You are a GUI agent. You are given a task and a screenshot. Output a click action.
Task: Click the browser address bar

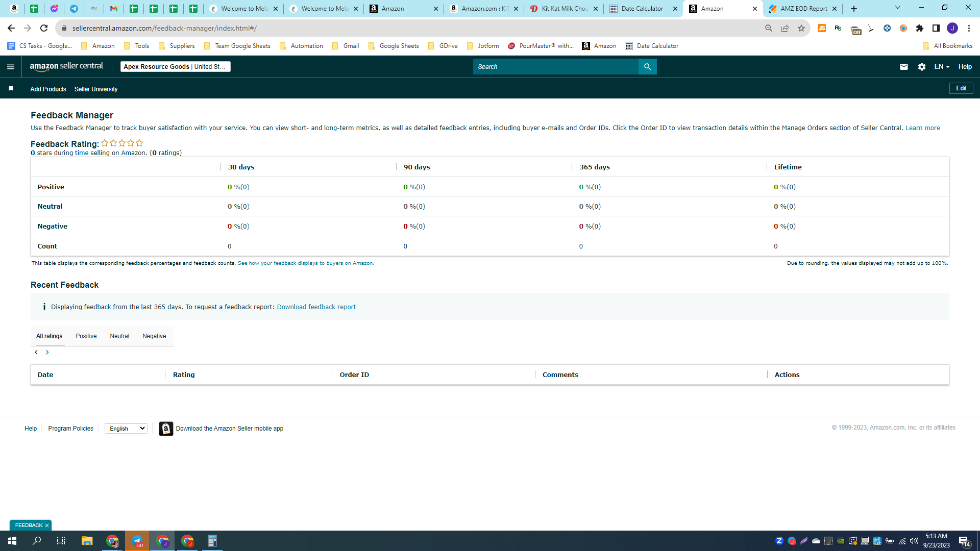pyautogui.click(x=408, y=28)
